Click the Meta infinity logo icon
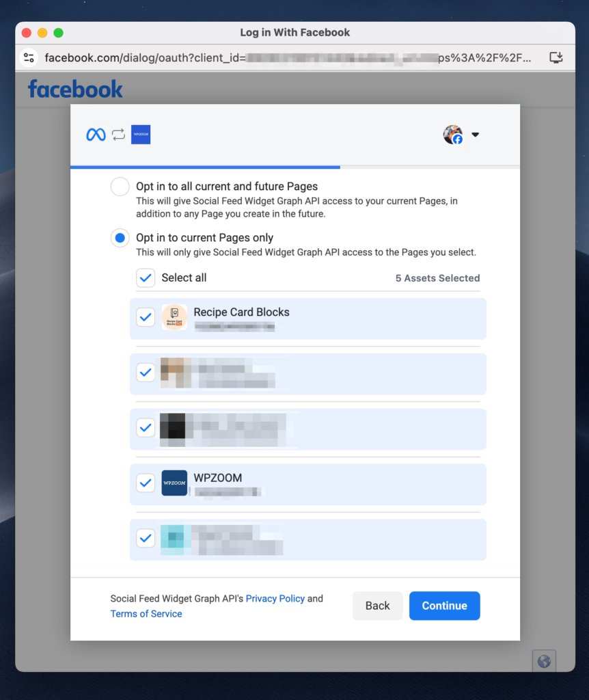 [96, 135]
